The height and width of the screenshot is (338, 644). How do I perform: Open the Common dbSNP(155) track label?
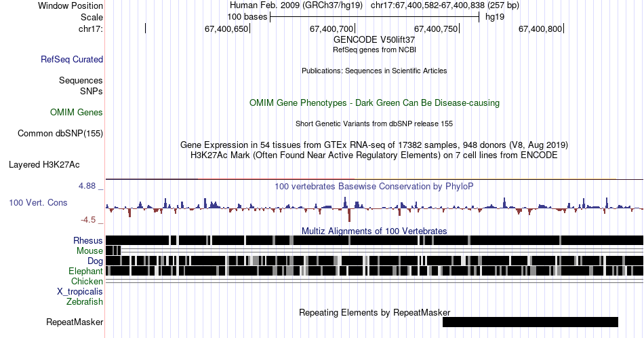coord(60,133)
